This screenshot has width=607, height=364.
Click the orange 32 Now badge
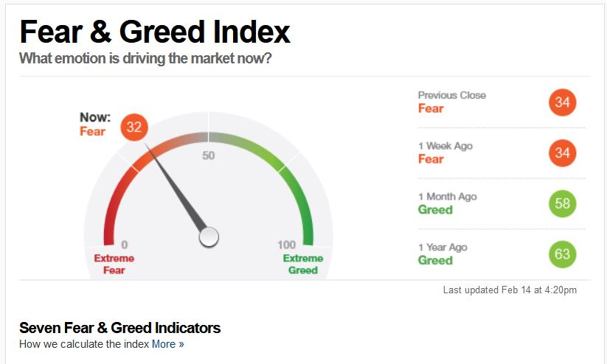[134, 127]
